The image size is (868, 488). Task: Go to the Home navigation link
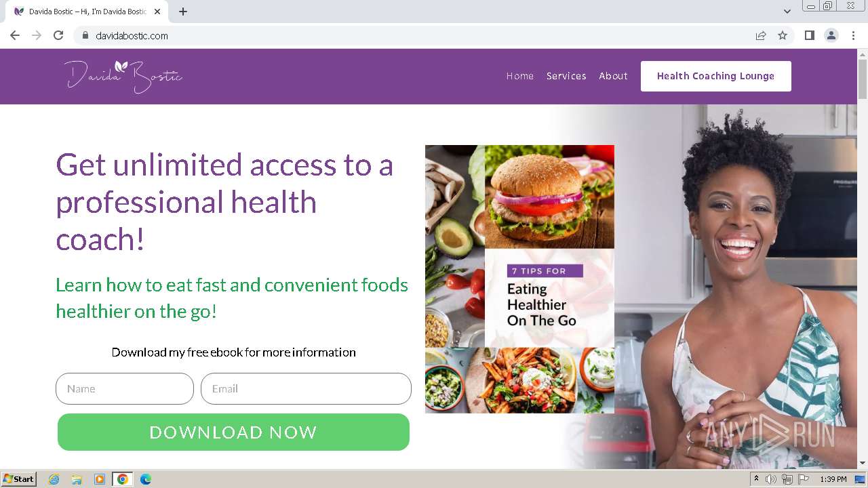click(x=520, y=76)
